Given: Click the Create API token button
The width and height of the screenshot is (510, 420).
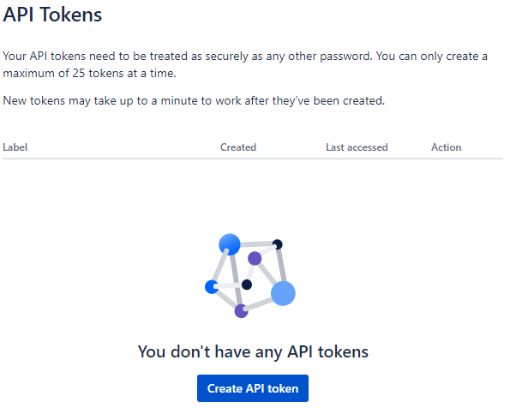Looking at the screenshot, I should click(253, 388).
